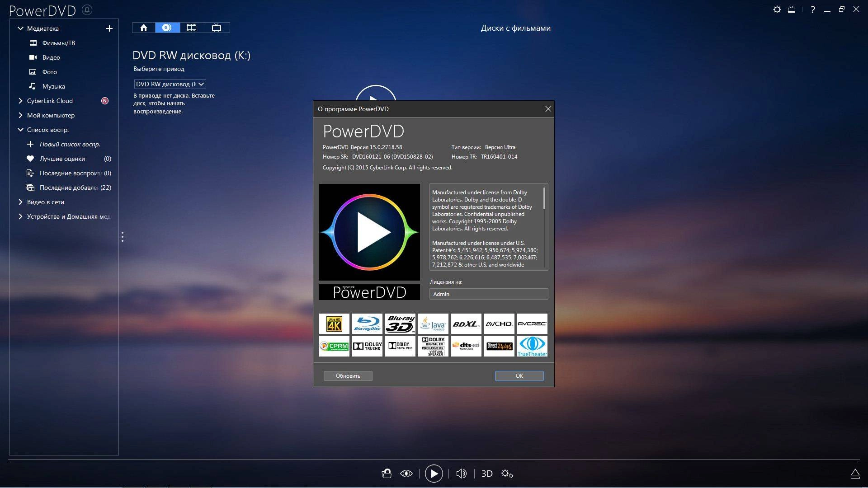Add media with the plus icon
868x488 pixels.
109,28
